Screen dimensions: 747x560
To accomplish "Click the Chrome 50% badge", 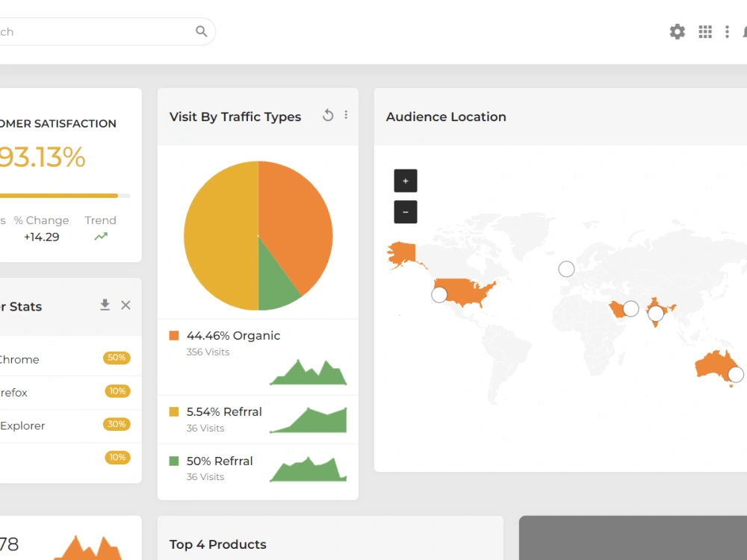I will point(117,358).
